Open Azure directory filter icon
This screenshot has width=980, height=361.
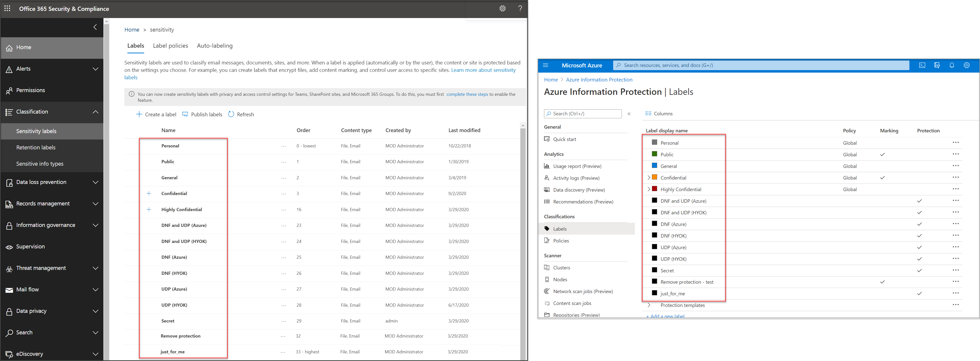937,65
